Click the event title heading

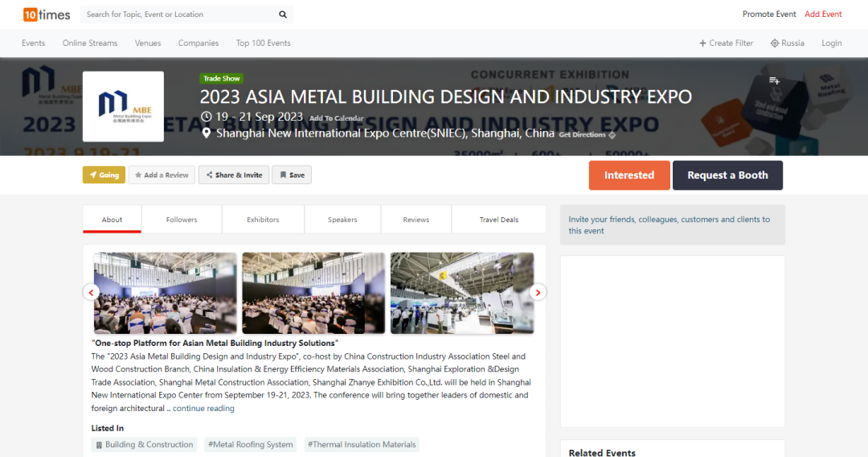coord(445,97)
